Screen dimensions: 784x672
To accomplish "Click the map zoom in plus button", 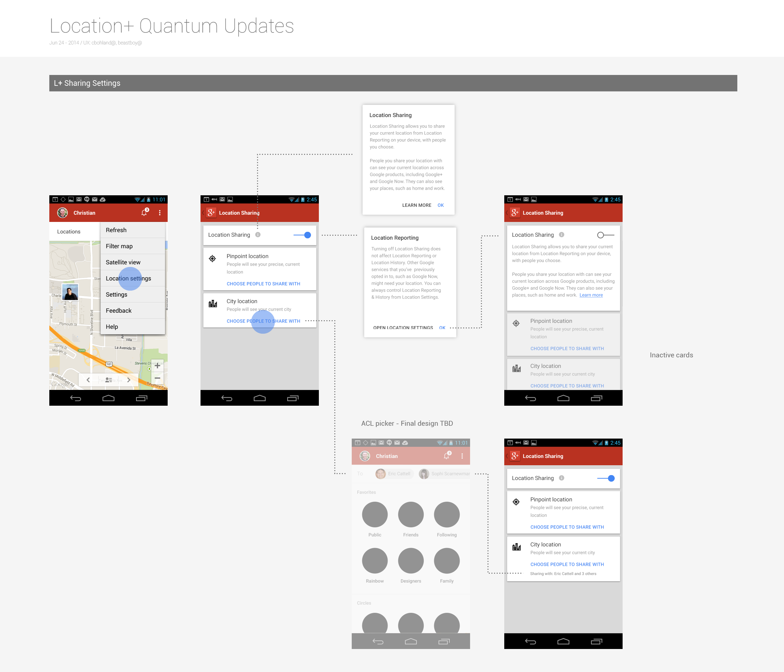I will [x=157, y=366].
